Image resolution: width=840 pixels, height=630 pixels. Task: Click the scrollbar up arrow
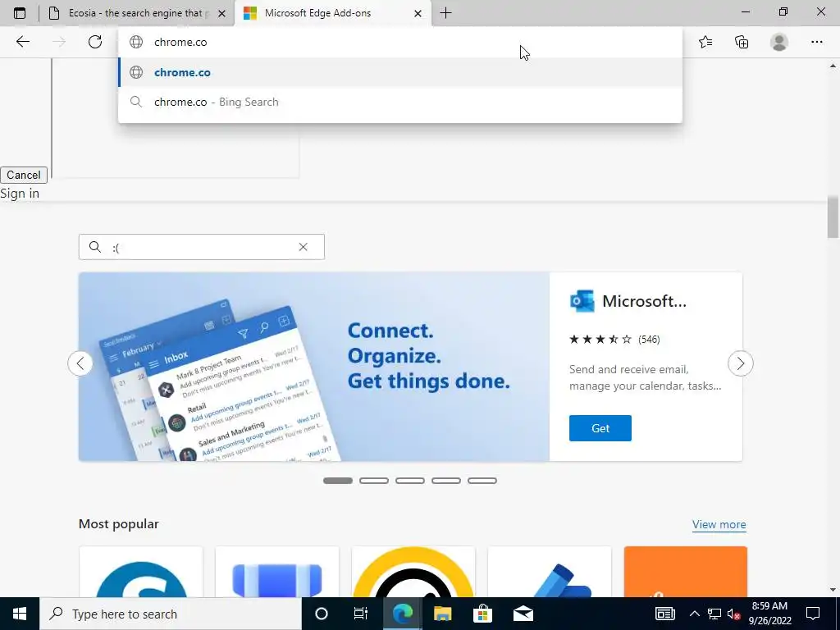[x=833, y=66]
